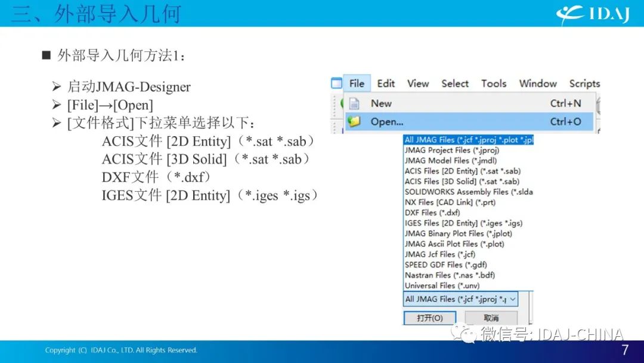Choose New from the File menu

469,103
